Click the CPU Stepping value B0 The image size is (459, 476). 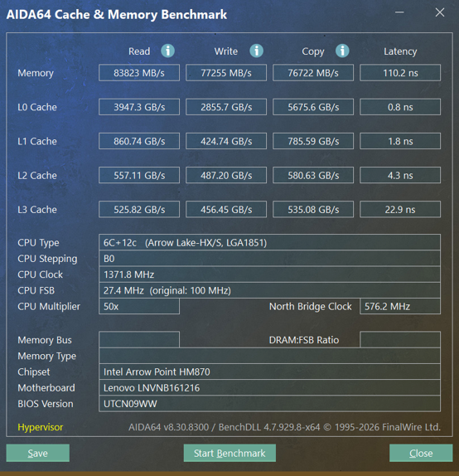(270, 259)
